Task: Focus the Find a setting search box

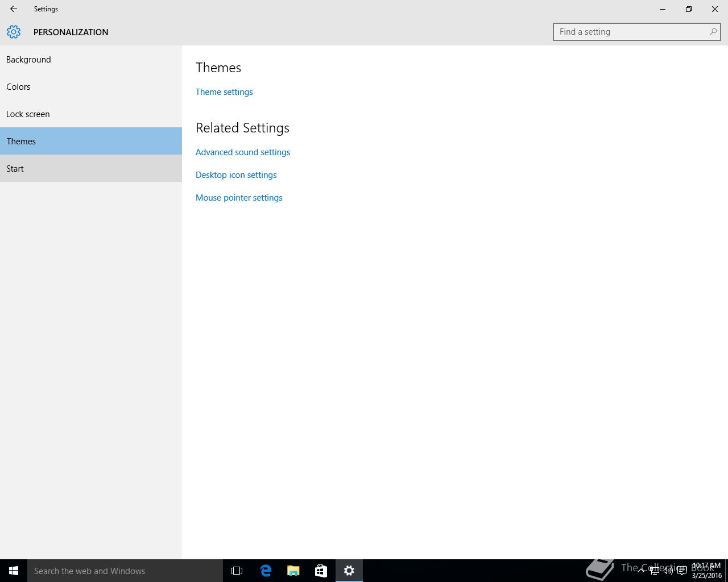Action: [631, 32]
